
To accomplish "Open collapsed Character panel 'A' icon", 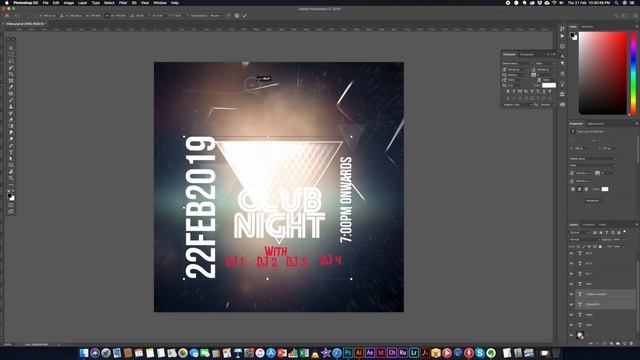I will point(562,56).
